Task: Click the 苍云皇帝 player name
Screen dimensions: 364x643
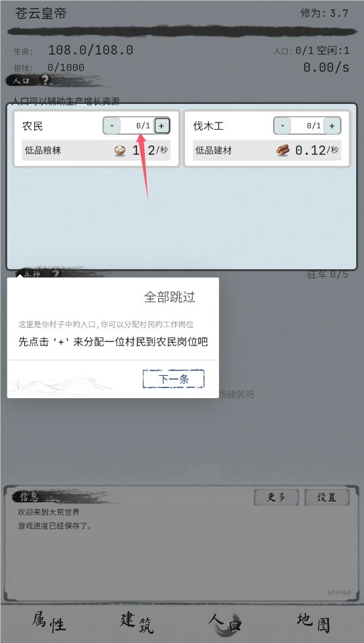Action: pyautogui.click(x=41, y=13)
